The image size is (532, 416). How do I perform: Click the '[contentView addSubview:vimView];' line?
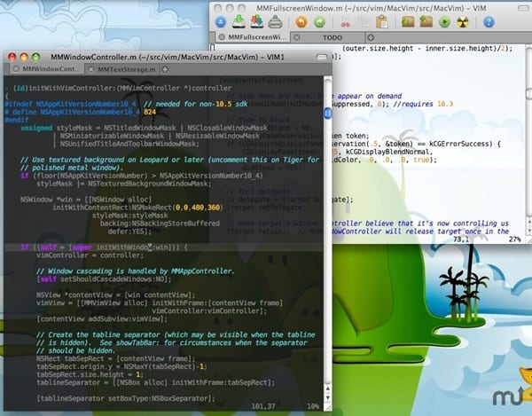pos(102,319)
